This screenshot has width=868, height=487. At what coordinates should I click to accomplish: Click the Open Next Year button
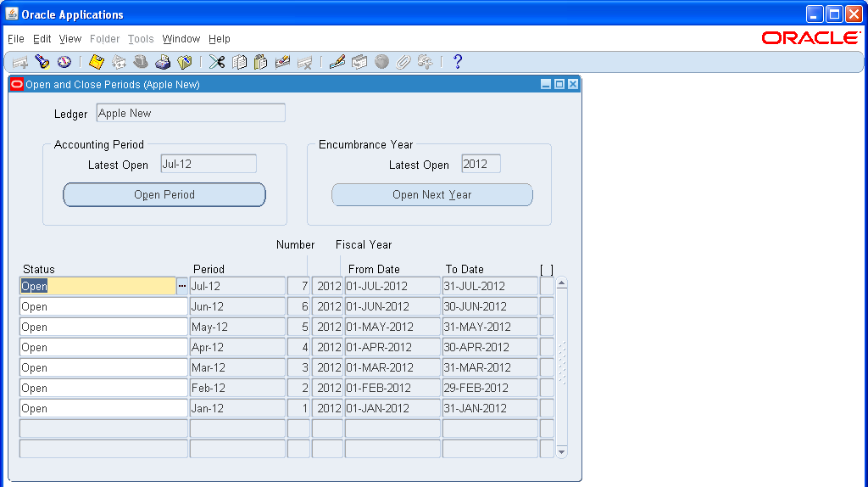click(432, 195)
